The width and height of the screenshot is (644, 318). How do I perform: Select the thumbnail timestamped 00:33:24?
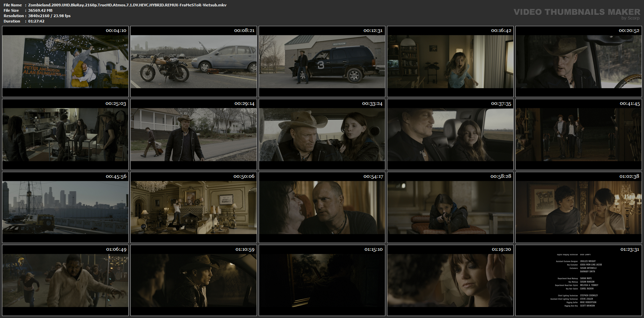322,134
